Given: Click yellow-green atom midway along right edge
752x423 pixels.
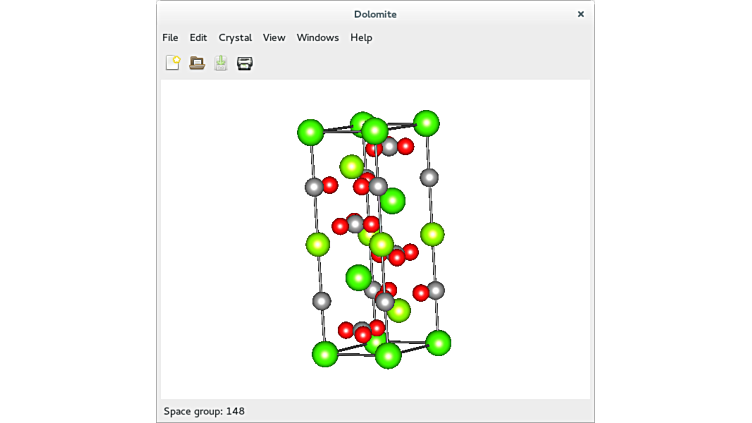Looking at the screenshot, I should point(432,234).
